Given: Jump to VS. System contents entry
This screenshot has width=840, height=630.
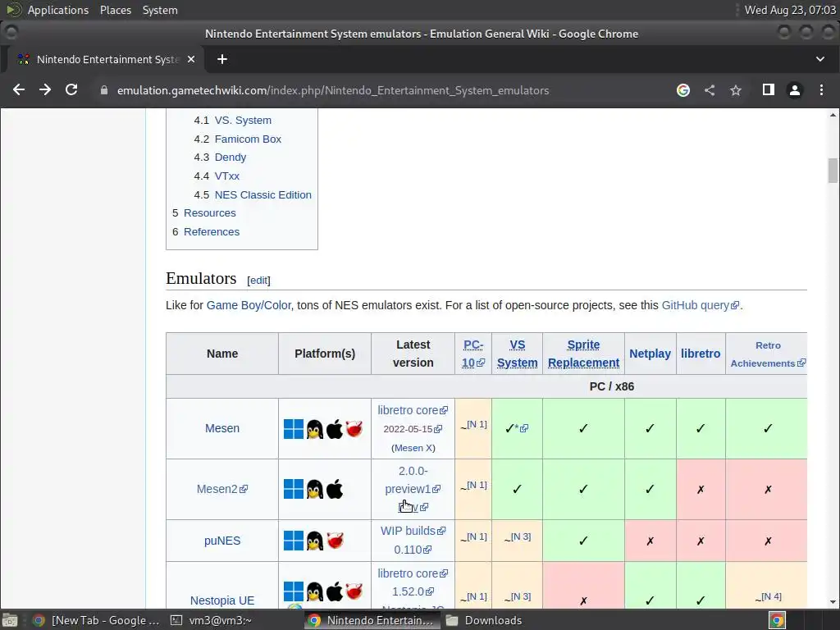Looking at the screenshot, I should (243, 120).
